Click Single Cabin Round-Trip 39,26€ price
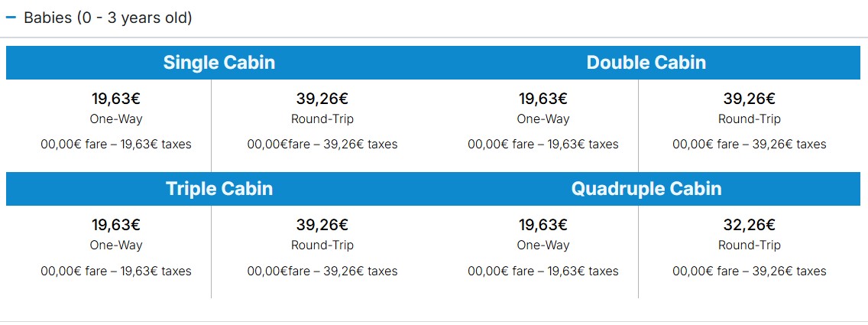This screenshot has height=325, width=868. 322,99
